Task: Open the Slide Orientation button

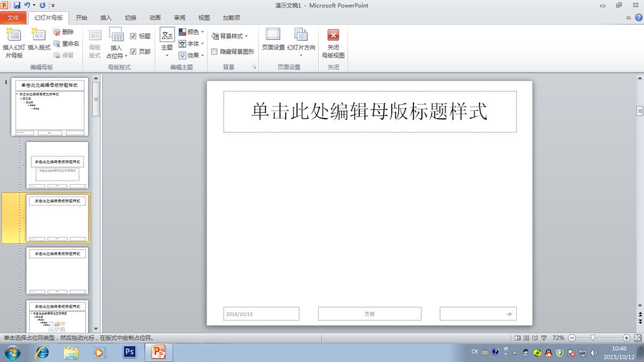Action: (x=301, y=43)
